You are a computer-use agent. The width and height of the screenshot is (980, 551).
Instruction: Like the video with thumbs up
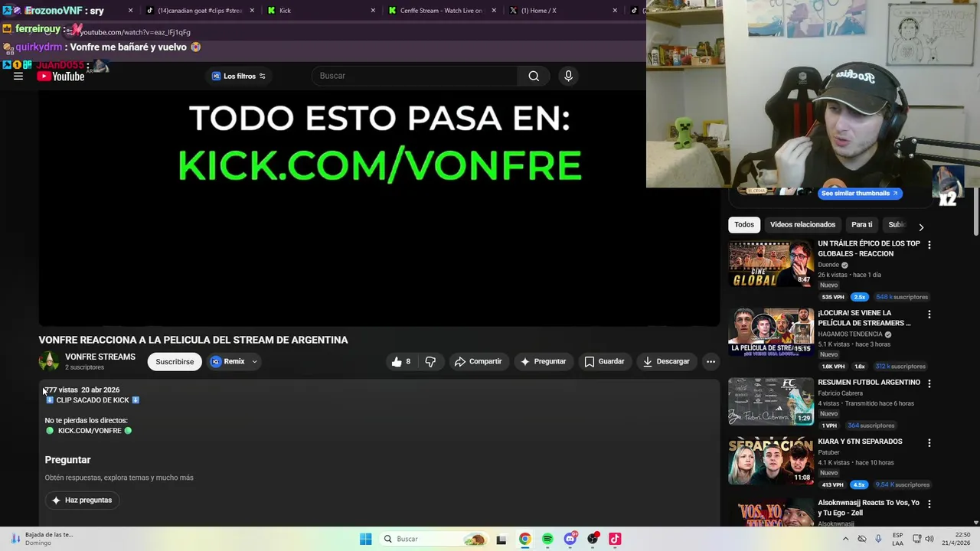tap(401, 361)
